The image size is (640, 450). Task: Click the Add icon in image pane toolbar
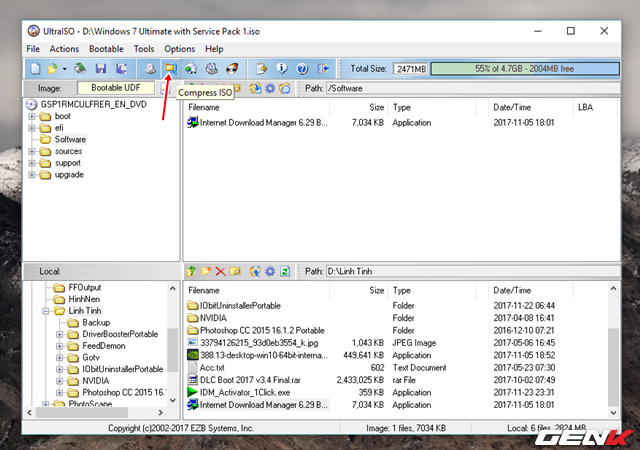pyautogui.click(x=256, y=88)
